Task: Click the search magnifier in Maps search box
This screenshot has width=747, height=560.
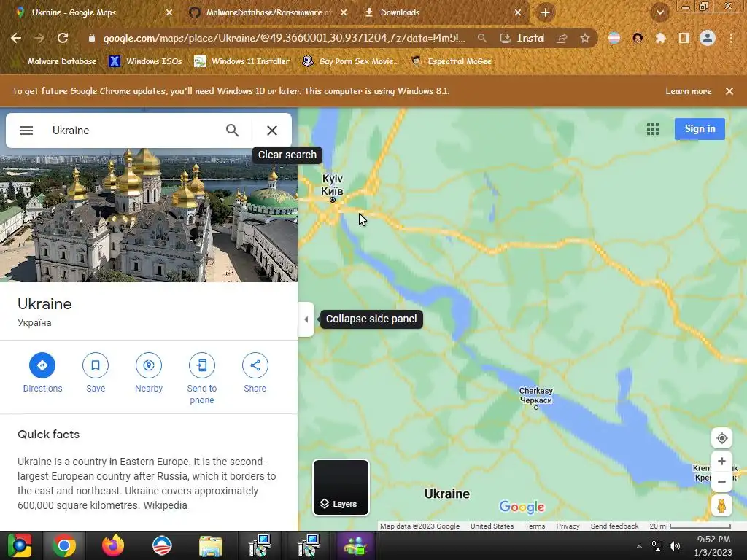Action: click(232, 130)
